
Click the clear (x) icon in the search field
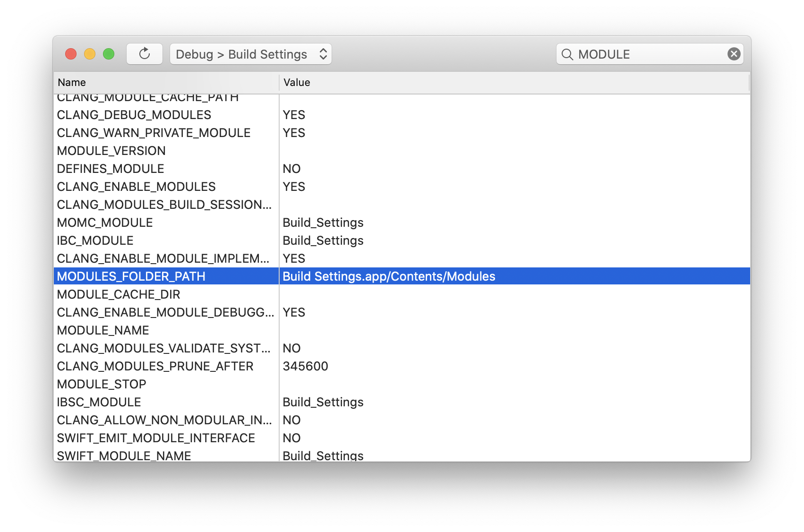pos(733,53)
